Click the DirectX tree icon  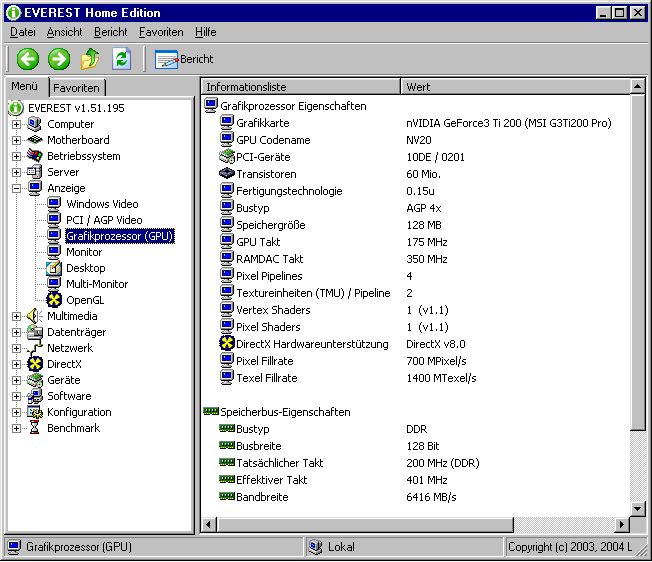point(35,364)
